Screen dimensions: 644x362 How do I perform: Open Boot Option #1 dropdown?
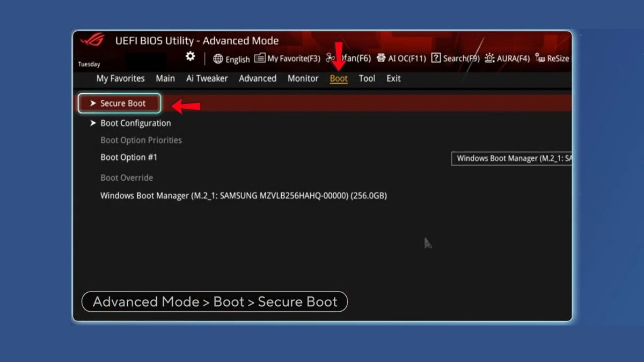(511, 158)
